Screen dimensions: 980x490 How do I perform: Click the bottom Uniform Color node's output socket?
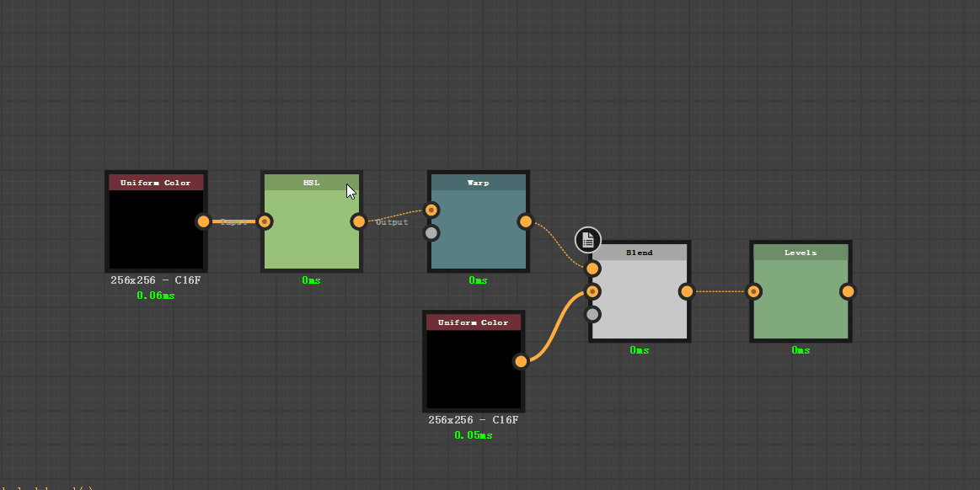pos(521,361)
